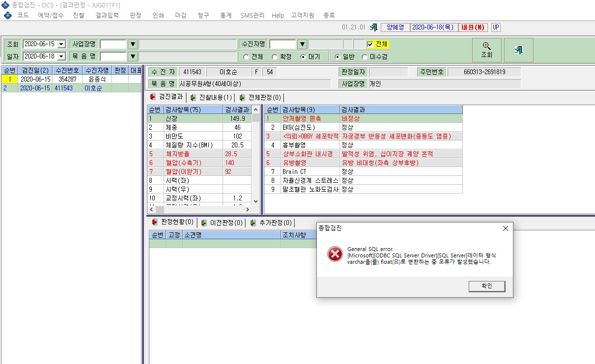Click the exit door icon beside 조회
Image resolution: width=595 pixels, height=364 pixels.
tap(518, 50)
